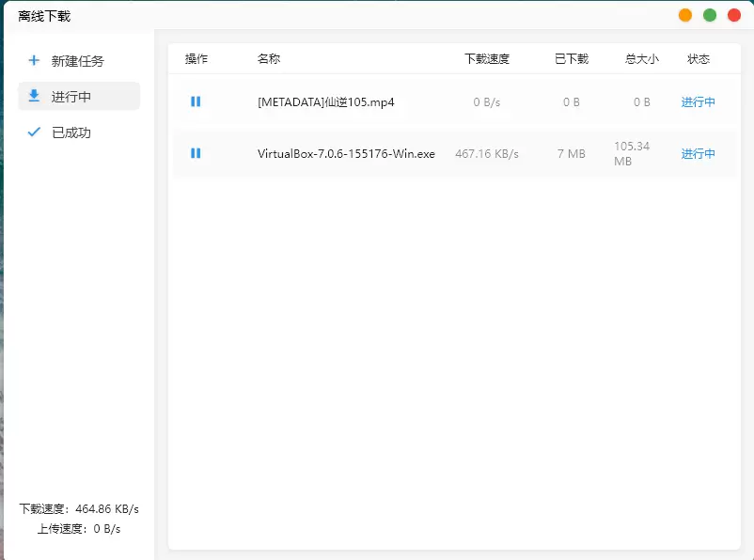This screenshot has height=560, width=754.
Task: Select the VirtualBox-7.0.6-155176-Win.exe file name
Action: 346,154
